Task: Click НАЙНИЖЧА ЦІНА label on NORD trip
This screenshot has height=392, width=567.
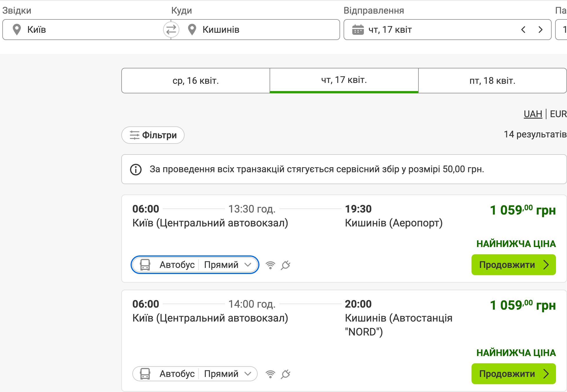Action: pyautogui.click(x=516, y=353)
